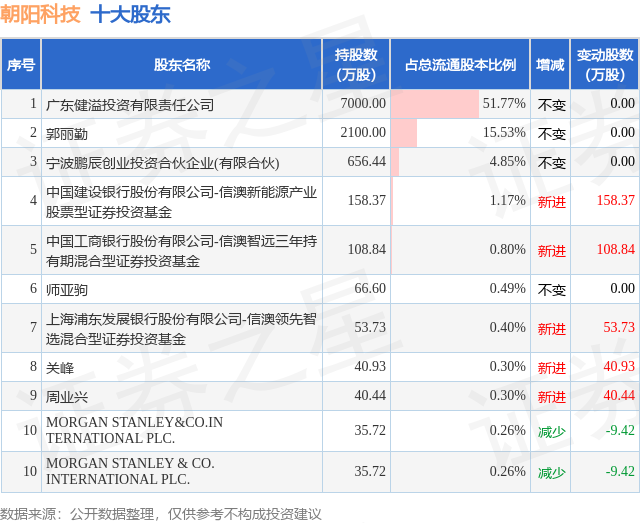Image resolution: width=640 pixels, height=523 pixels.
Task: Click the 66.60 holdings value
Action: click(x=370, y=288)
